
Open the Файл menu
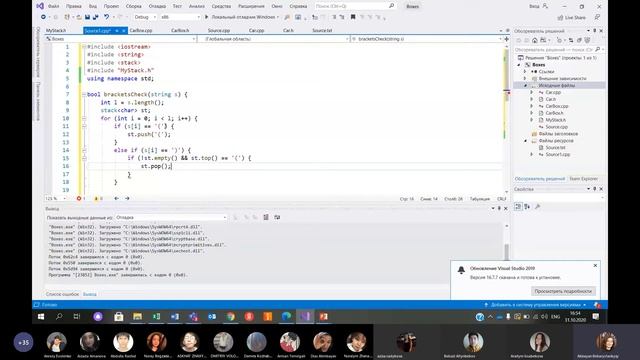coord(53,6)
